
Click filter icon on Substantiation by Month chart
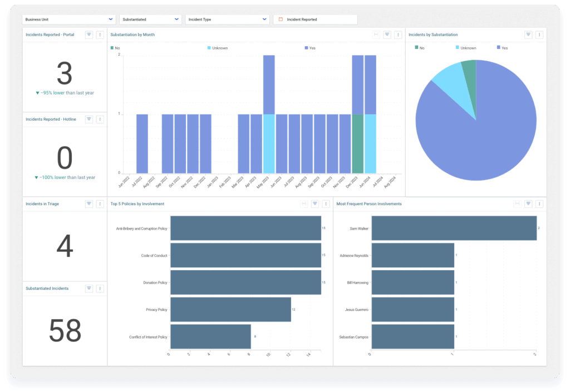387,34
